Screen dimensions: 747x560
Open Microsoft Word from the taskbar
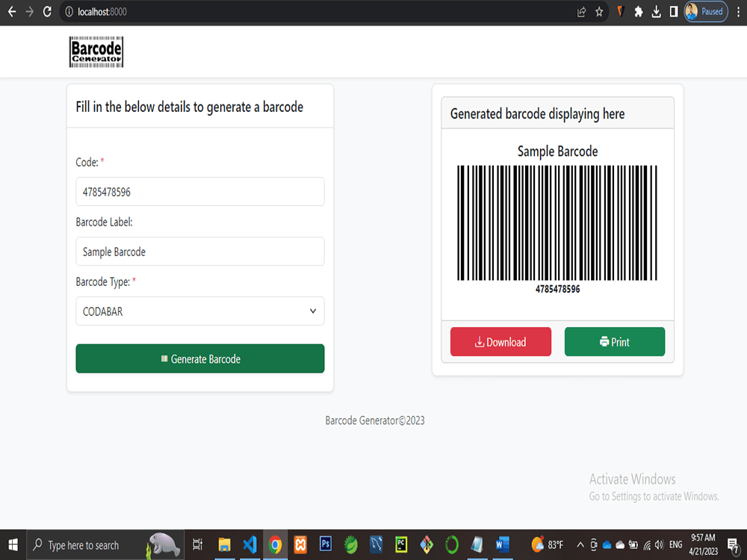pos(502,544)
